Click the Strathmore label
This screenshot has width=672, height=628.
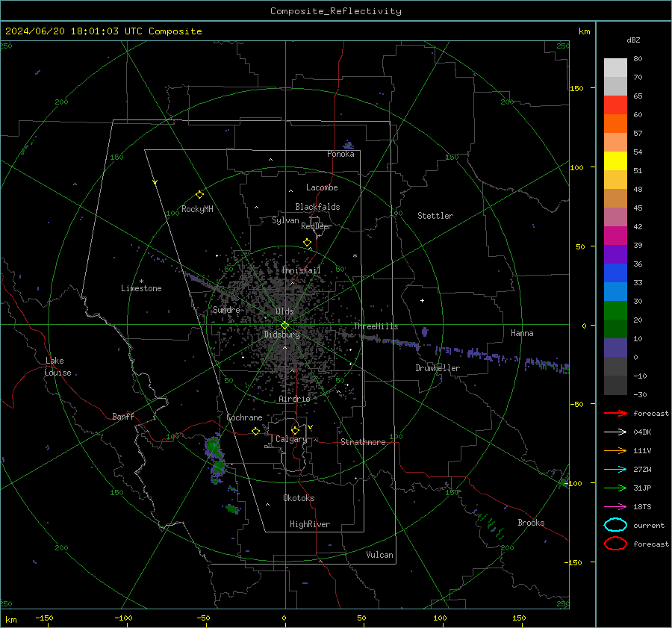(363, 442)
